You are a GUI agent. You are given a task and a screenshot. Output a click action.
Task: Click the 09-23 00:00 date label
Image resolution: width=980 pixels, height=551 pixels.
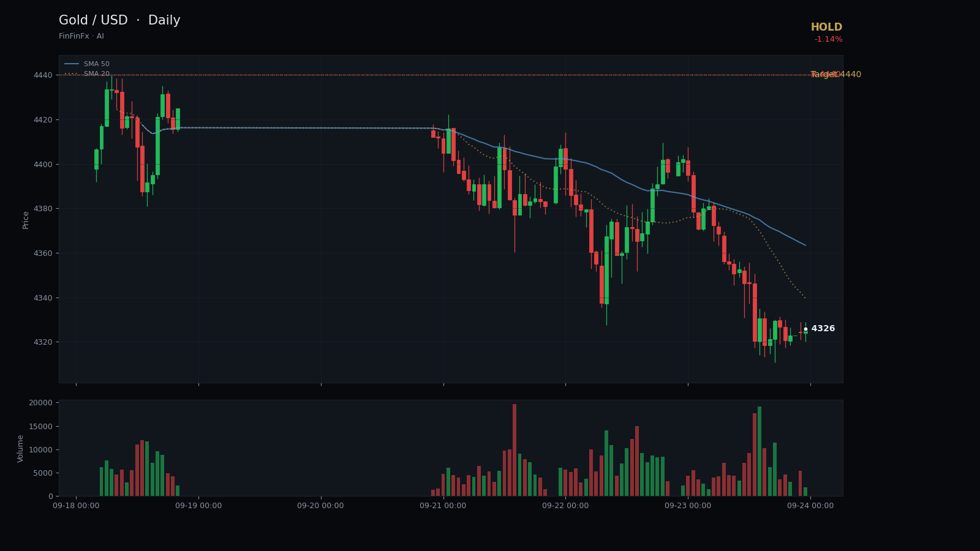tap(688, 506)
